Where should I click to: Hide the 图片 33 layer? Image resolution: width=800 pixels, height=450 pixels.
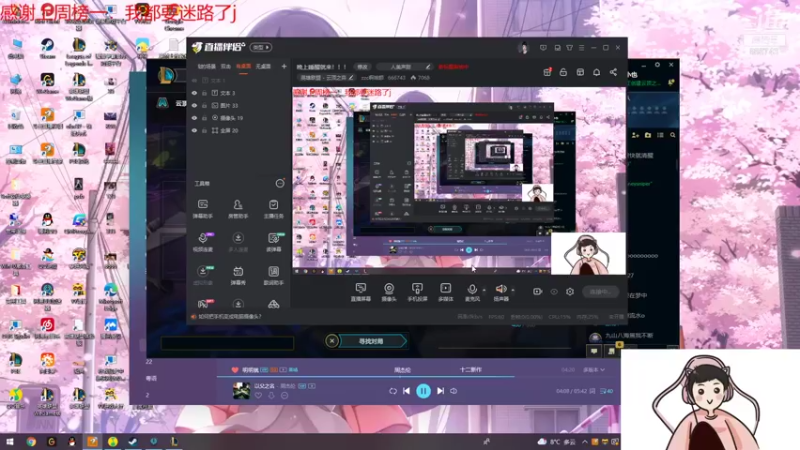click(194, 106)
